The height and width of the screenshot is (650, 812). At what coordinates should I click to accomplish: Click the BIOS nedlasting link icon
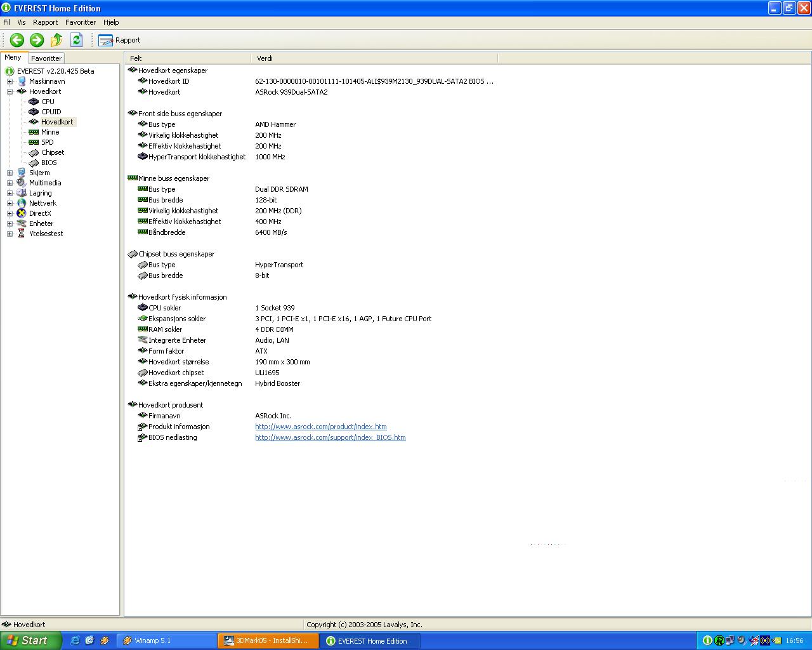click(x=143, y=437)
